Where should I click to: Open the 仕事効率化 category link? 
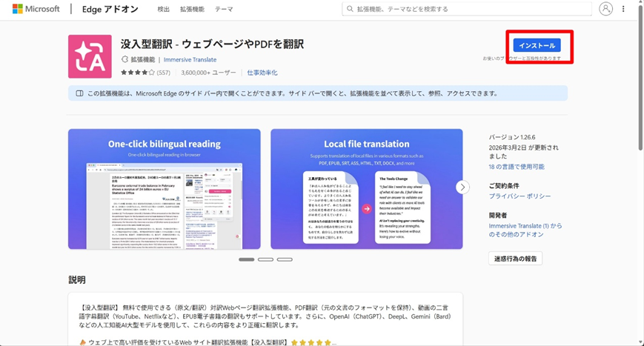pyautogui.click(x=262, y=73)
